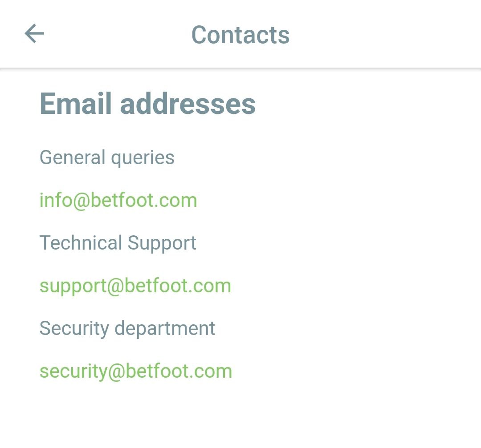
Task: Select the green info email address
Action: (118, 200)
